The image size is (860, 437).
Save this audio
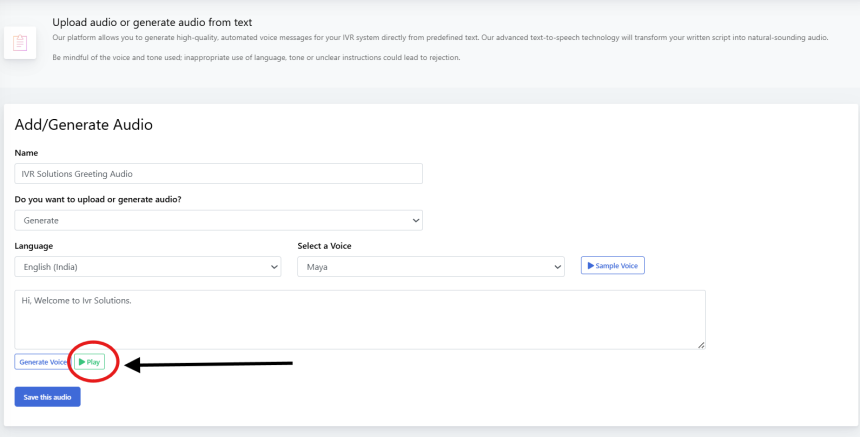click(x=47, y=397)
